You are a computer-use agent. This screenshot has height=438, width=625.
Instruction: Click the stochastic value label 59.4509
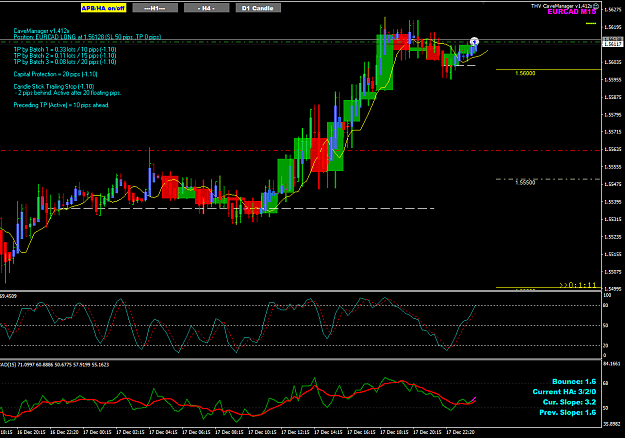tap(8, 296)
